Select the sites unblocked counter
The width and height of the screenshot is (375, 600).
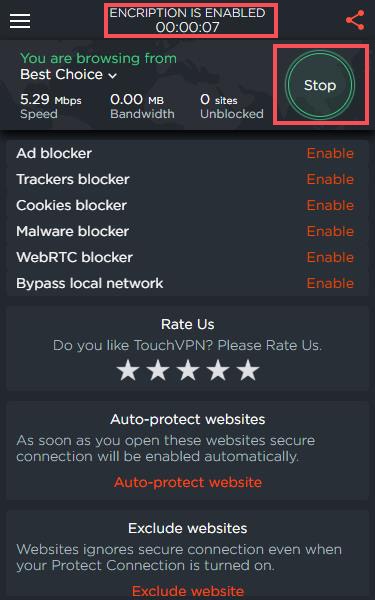[232, 106]
